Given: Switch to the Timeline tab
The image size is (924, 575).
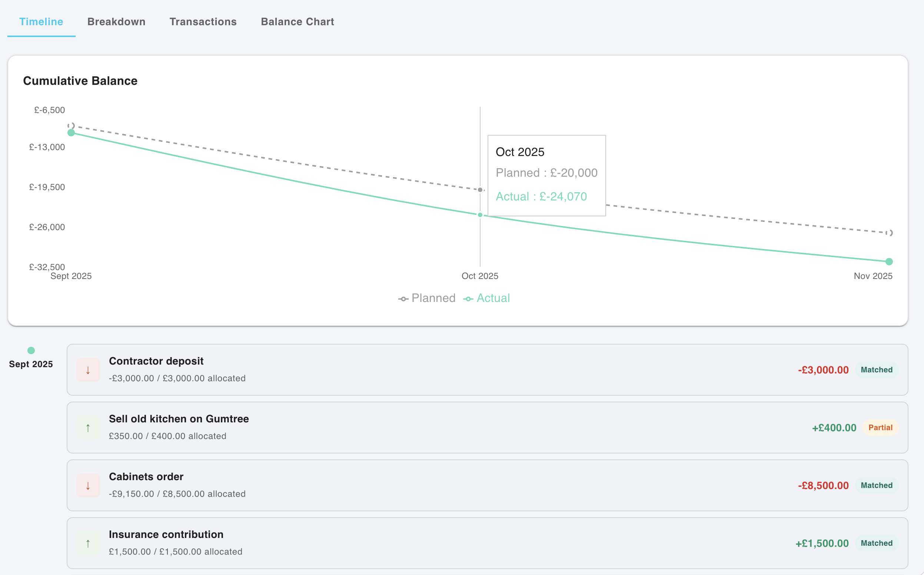Looking at the screenshot, I should coord(41,22).
